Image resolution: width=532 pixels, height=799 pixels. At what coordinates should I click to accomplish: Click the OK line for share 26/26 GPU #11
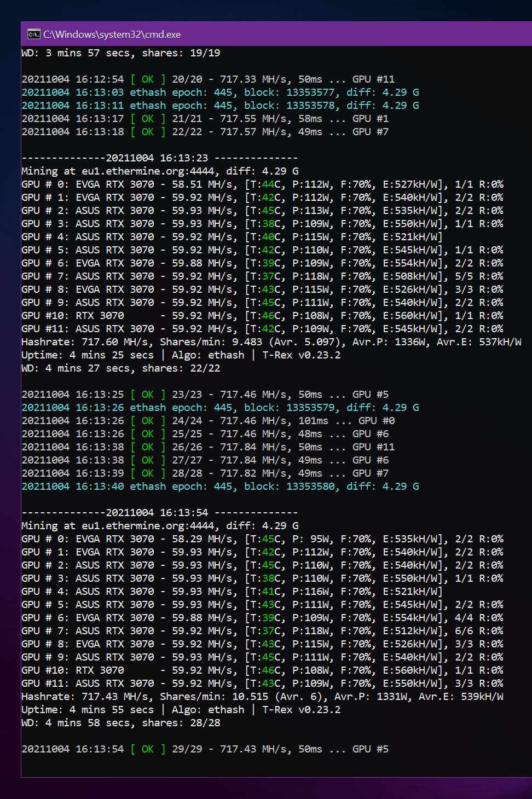[x=208, y=447]
